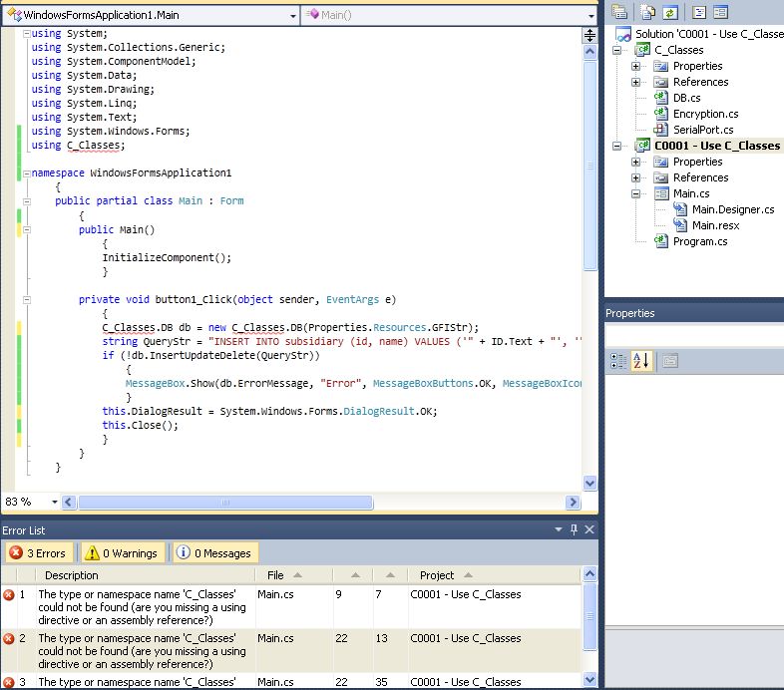Sort Error List by File column
Screen dimensions: 784x690
click(x=294, y=575)
